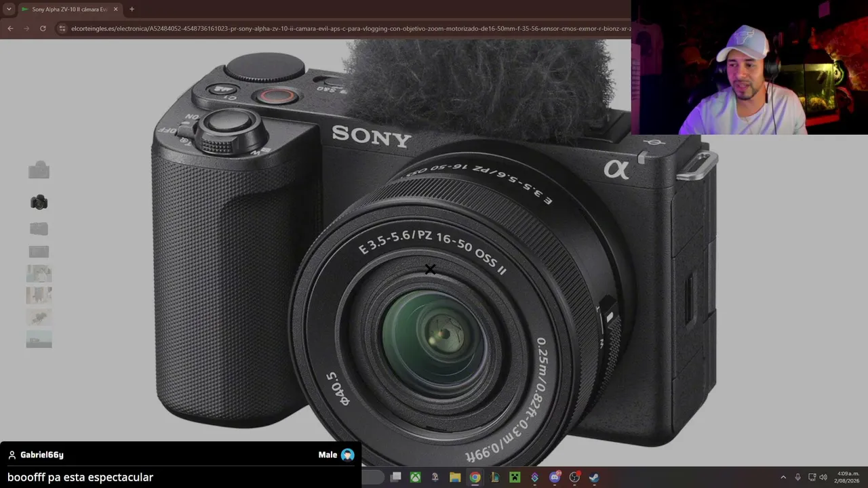Click the browser forward arrow
This screenshot has width=868, height=488.
tap(26, 28)
